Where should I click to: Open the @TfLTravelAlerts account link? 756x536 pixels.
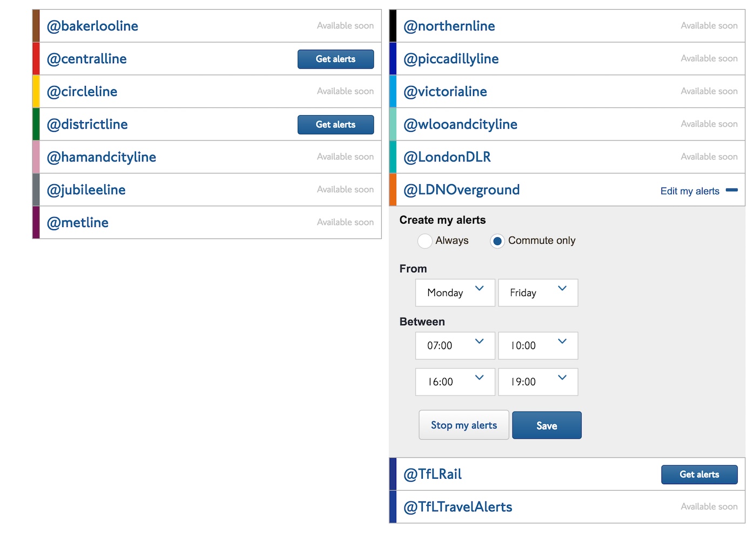458,507
